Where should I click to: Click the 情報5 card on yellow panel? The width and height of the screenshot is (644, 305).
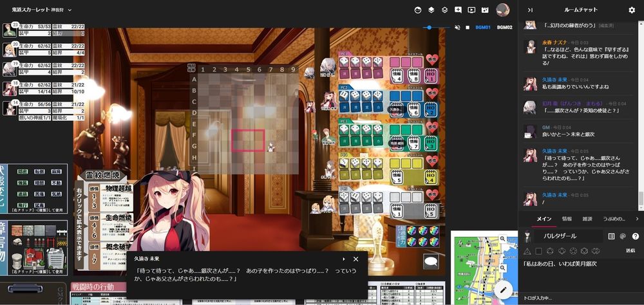(x=396, y=178)
